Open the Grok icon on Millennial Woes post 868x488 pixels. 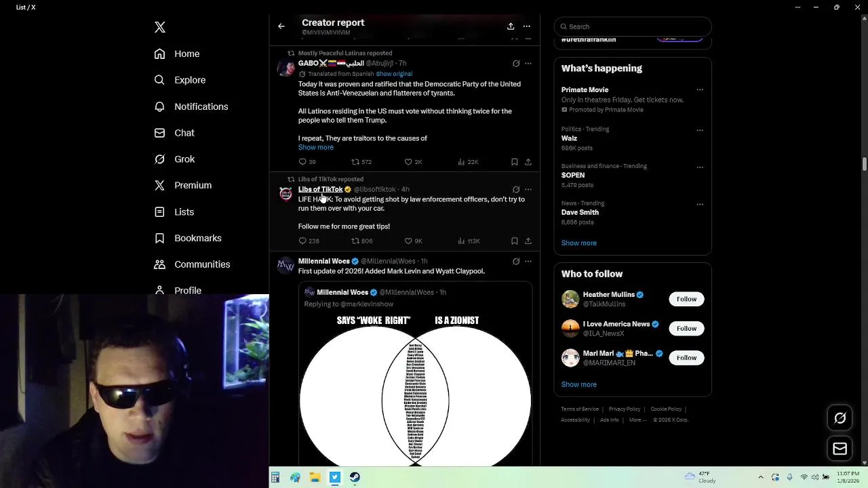(x=516, y=262)
